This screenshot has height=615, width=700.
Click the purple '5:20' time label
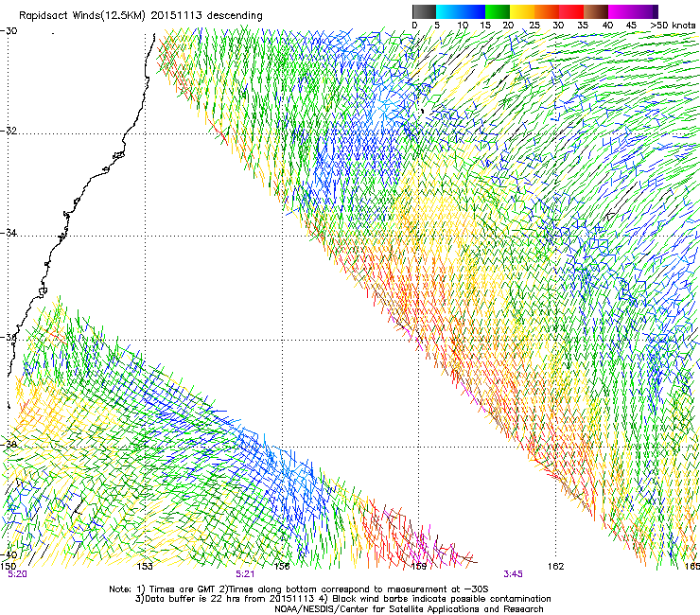click(17, 574)
